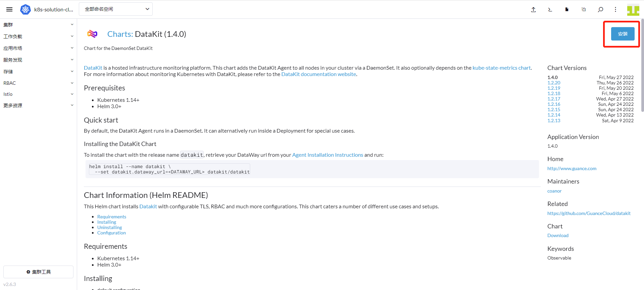Click the 安装 install button

tap(623, 34)
